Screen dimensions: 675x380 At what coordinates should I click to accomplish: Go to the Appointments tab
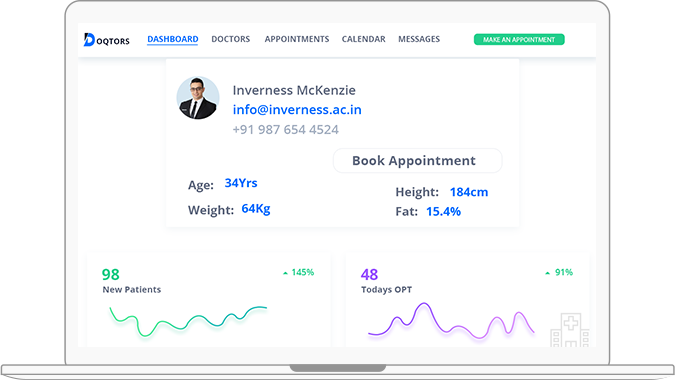click(x=297, y=39)
